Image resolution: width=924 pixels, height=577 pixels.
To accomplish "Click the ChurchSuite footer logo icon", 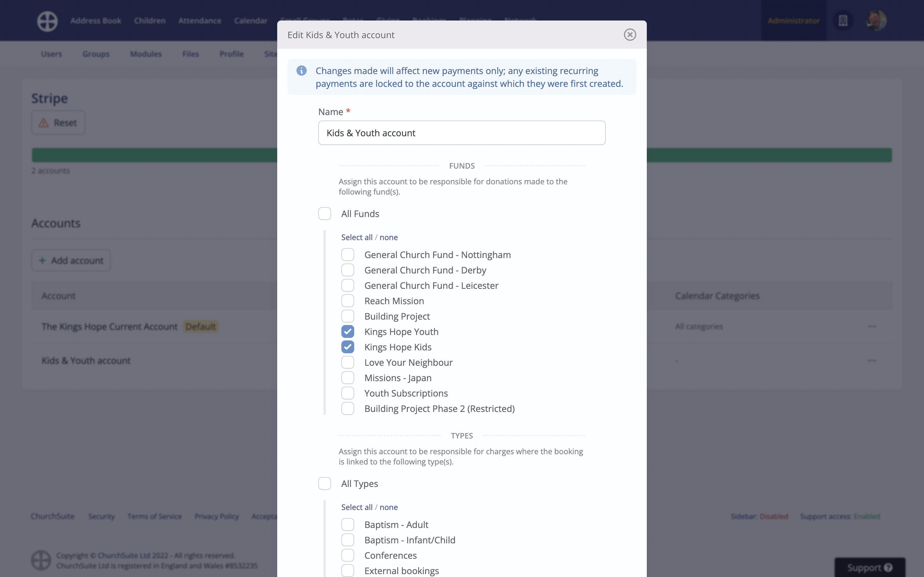I will [x=41, y=560].
